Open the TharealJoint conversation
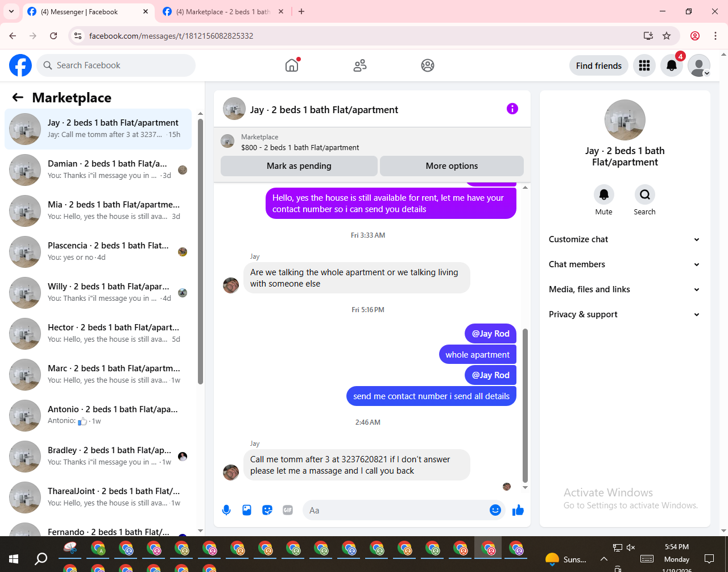The width and height of the screenshot is (728, 572). click(x=98, y=498)
